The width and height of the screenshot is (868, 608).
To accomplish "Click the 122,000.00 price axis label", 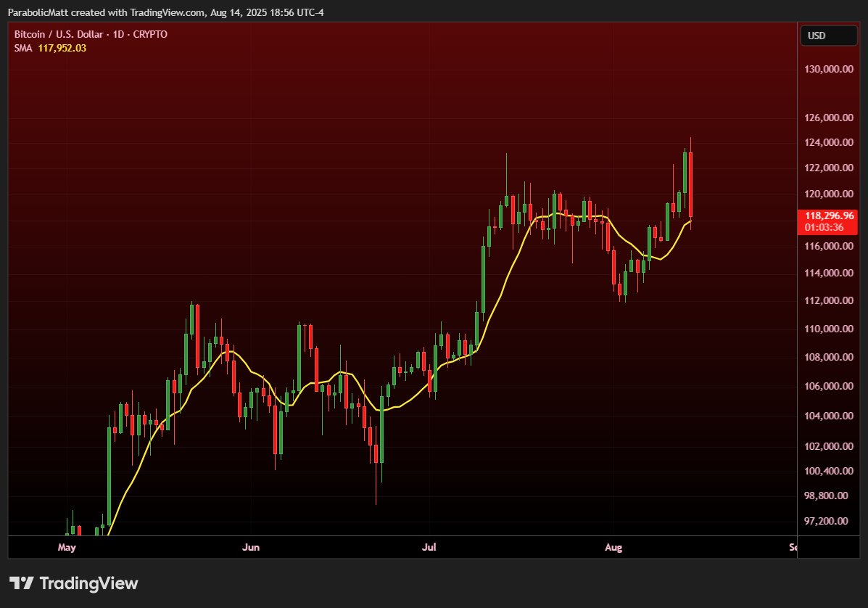I will click(x=828, y=168).
